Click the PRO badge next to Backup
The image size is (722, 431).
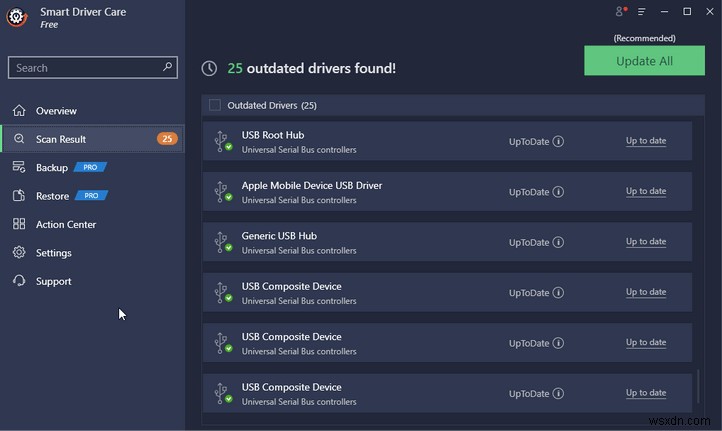(x=90, y=167)
